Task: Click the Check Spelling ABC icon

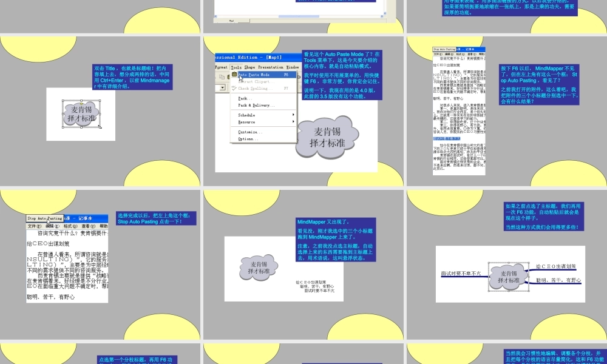Action: [234, 89]
